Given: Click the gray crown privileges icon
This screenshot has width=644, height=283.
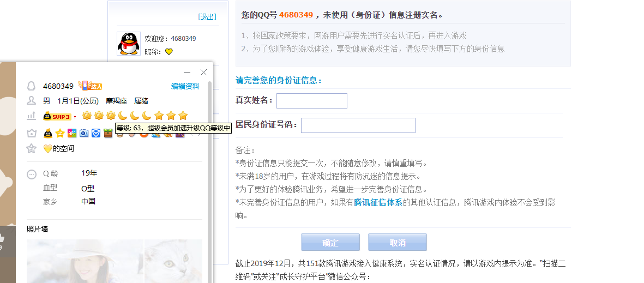Looking at the screenshot, I should (31, 133).
